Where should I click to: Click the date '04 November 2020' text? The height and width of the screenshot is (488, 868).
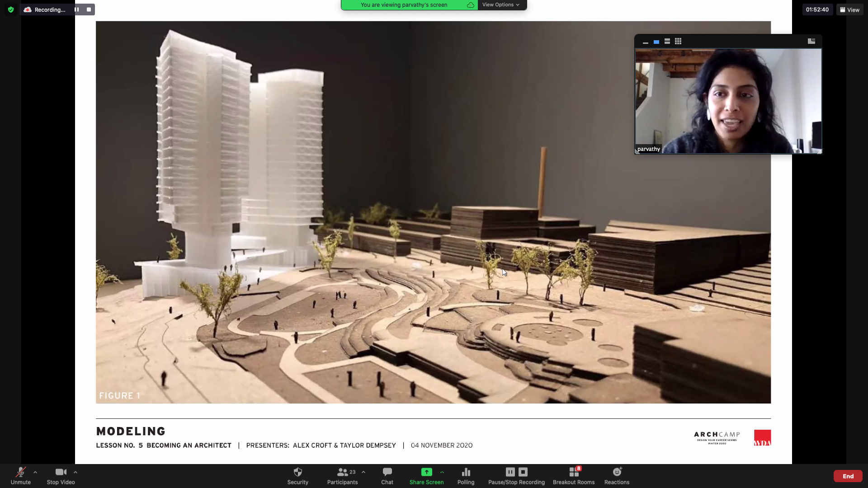[x=442, y=446]
